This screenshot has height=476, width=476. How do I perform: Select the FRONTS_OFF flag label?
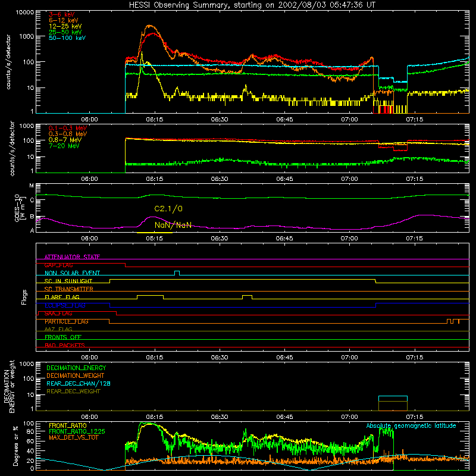coord(63,337)
